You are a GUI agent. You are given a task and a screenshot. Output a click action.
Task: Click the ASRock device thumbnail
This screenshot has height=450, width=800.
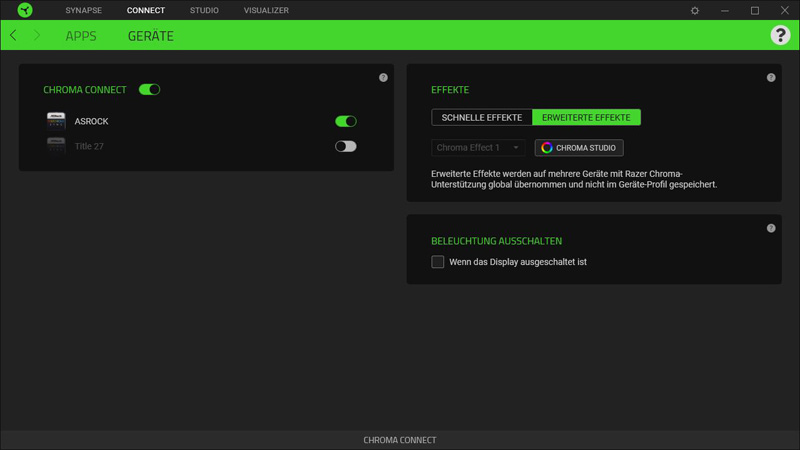[56, 121]
